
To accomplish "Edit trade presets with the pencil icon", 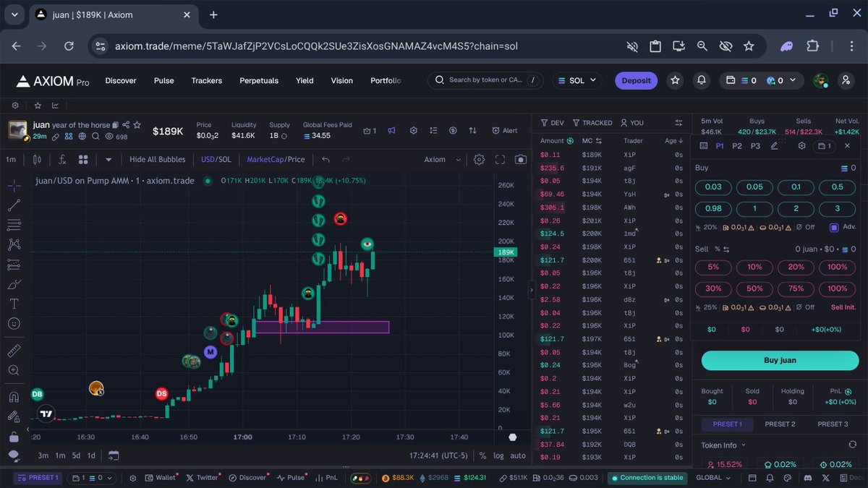I will (775, 146).
